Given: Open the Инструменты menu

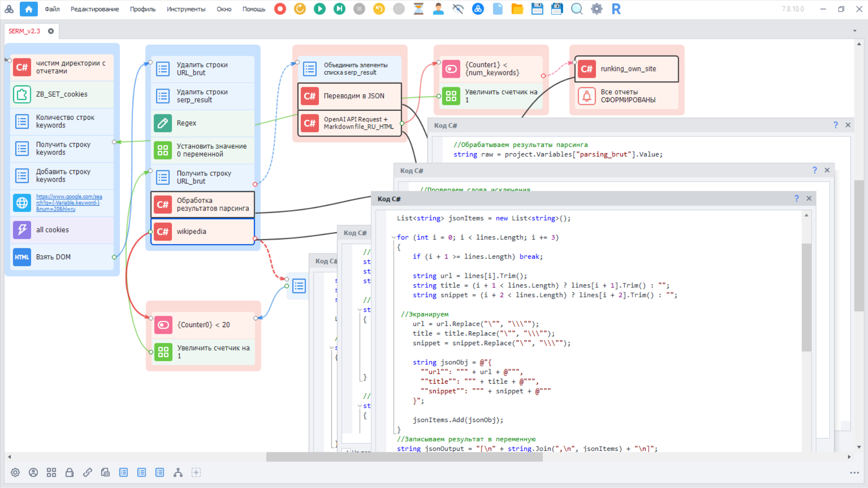Looking at the screenshot, I should (x=186, y=9).
